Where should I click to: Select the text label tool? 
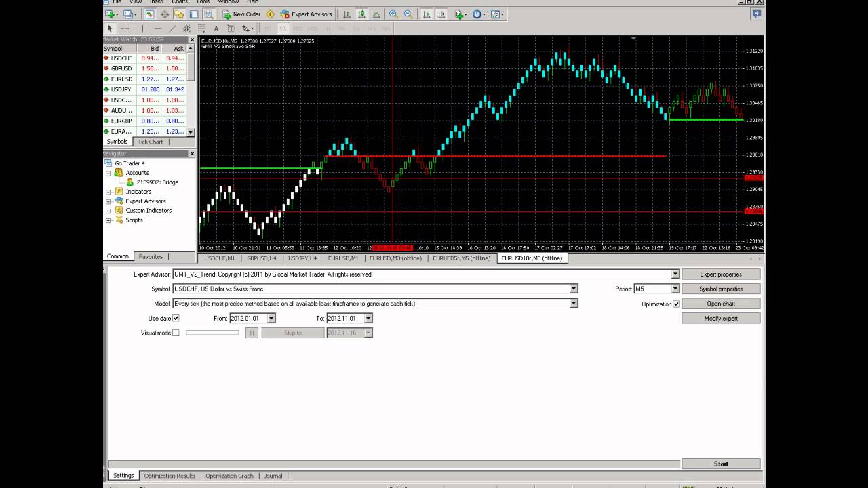(x=231, y=28)
